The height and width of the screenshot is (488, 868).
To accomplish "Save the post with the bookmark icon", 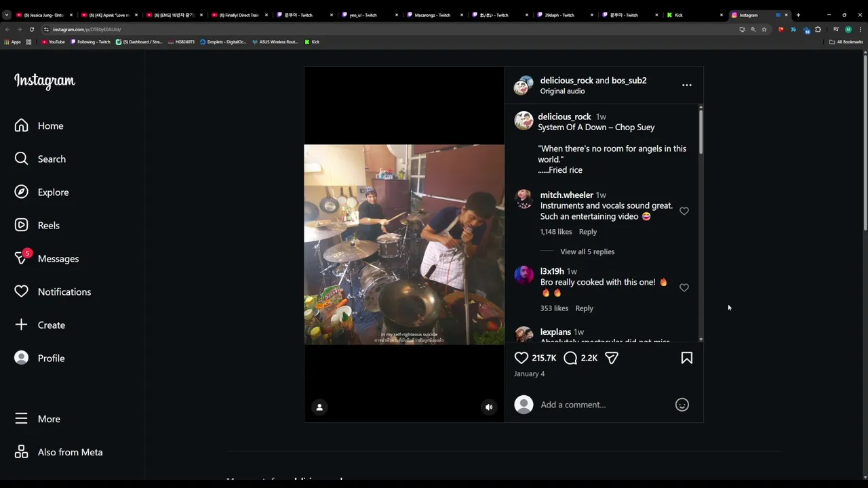I will (687, 358).
